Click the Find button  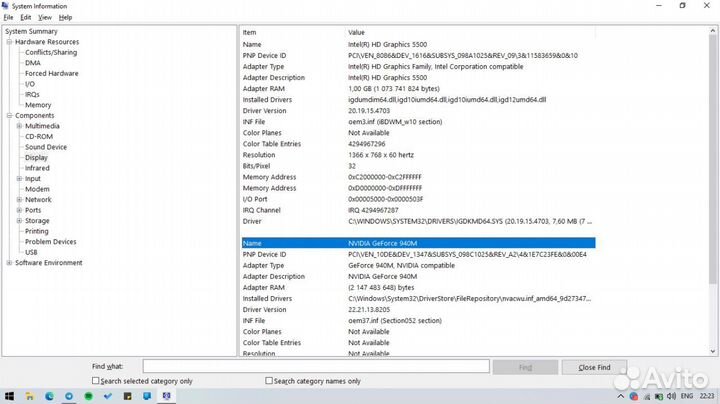point(525,367)
